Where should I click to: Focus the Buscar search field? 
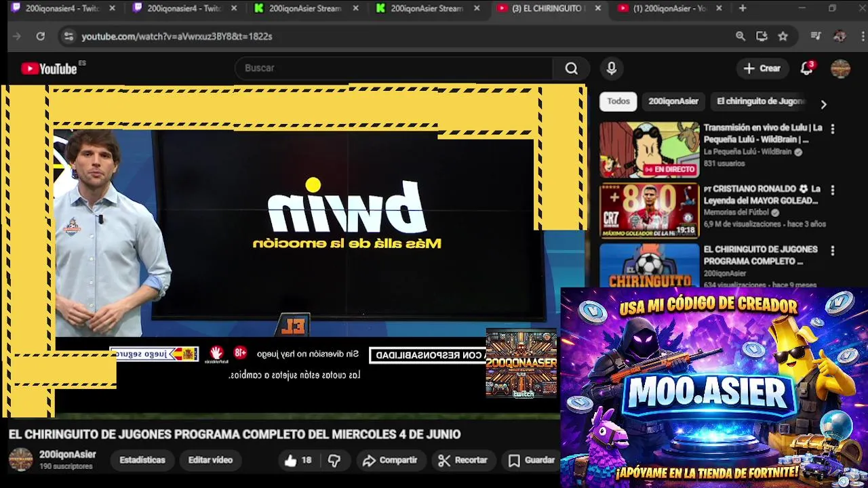coord(393,68)
